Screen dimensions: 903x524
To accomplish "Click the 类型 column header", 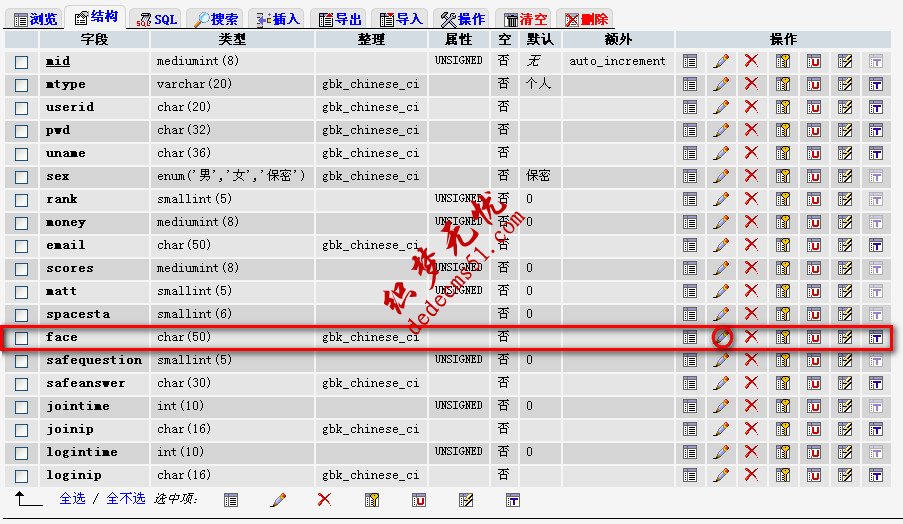I will [x=232, y=39].
